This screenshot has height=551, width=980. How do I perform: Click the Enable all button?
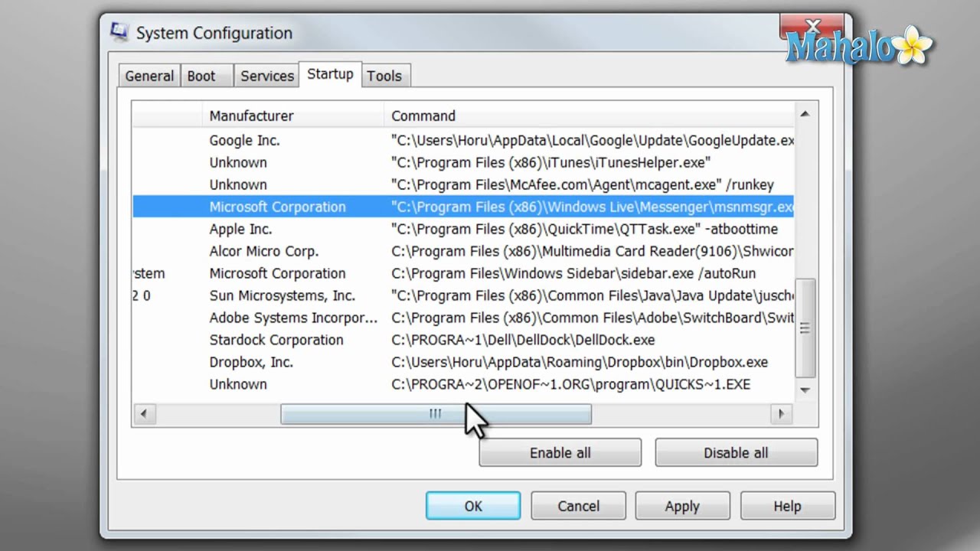click(x=560, y=452)
